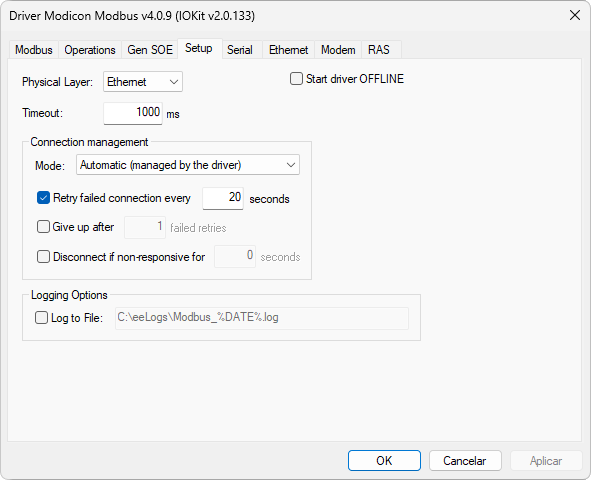Viewport: 591px width, 480px height.
Task: Go to the Serial tab
Action: coord(240,50)
